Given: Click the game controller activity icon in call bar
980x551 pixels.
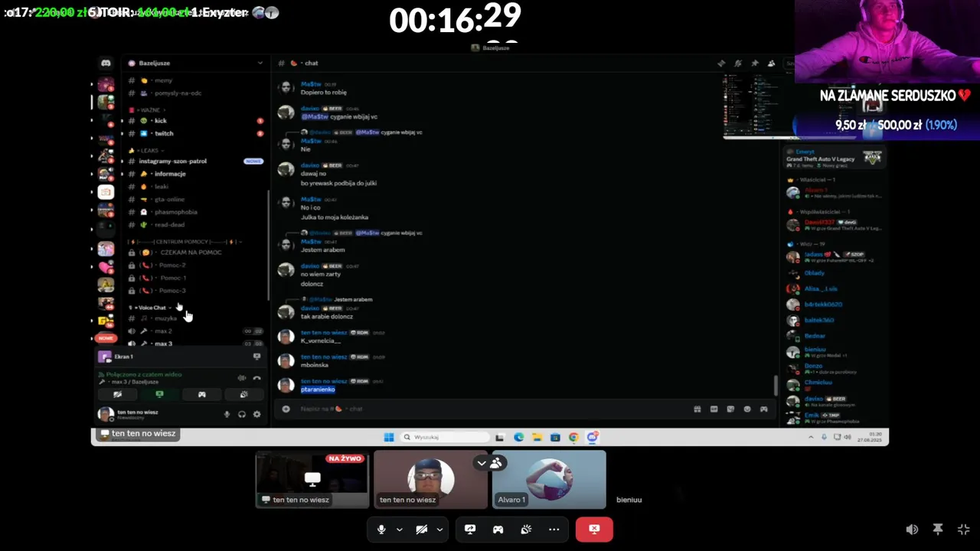Looking at the screenshot, I should (498, 529).
